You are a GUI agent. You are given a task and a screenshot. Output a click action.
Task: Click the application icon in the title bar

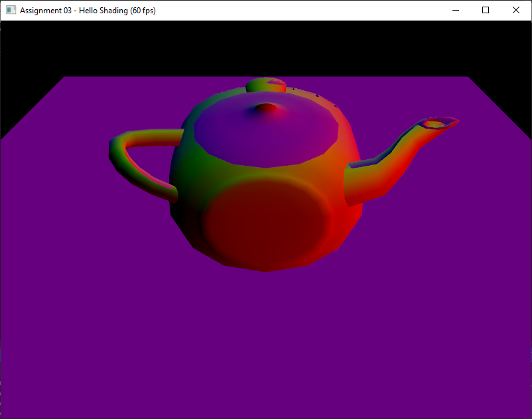[x=11, y=10]
